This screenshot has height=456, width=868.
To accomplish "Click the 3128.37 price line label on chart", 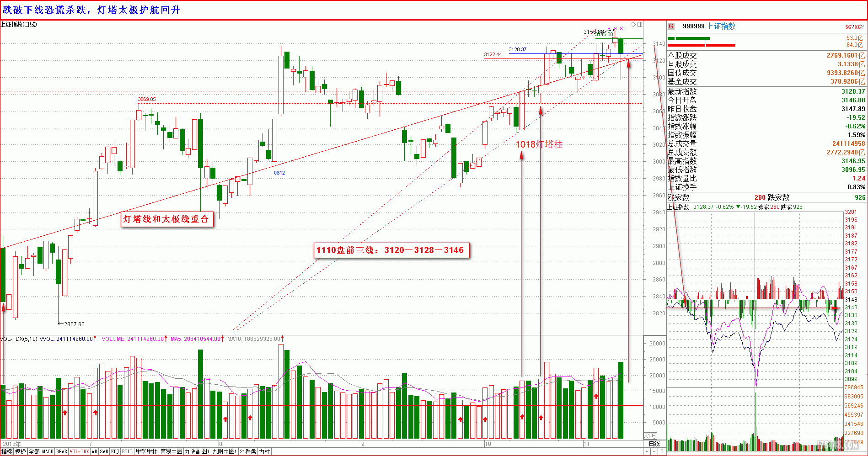I will pyautogui.click(x=518, y=49).
